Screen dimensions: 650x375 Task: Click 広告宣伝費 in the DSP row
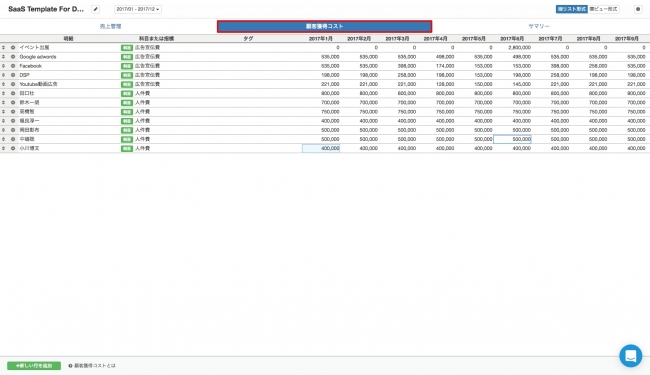[x=147, y=75]
